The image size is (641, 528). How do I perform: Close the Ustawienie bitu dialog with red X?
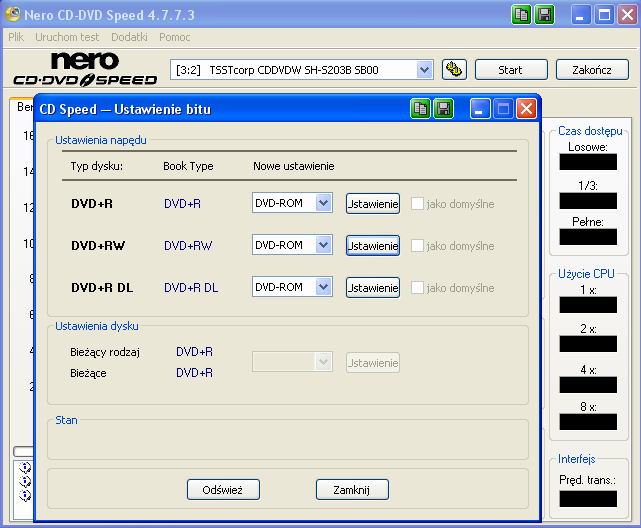click(x=527, y=109)
